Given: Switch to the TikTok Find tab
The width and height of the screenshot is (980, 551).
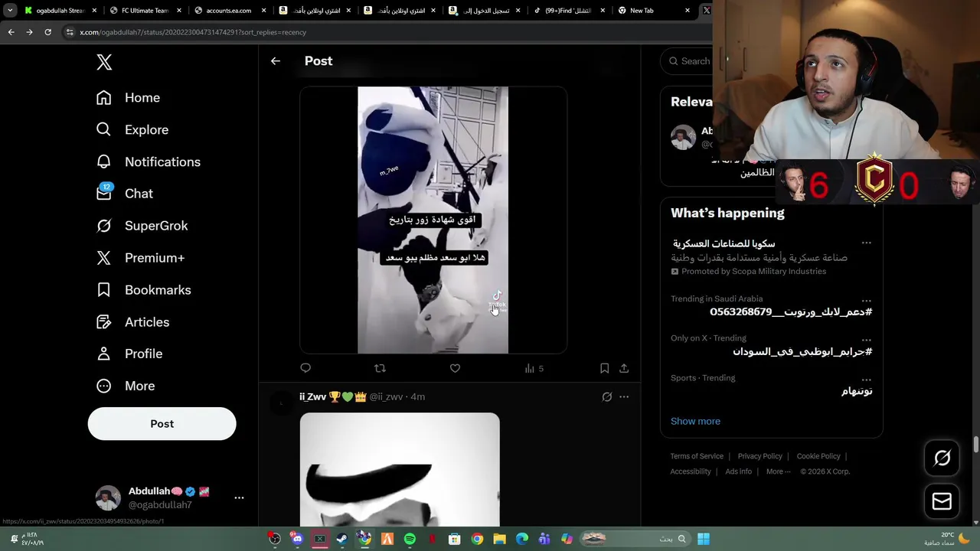Looking at the screenshot, I should tap(569, 11).
